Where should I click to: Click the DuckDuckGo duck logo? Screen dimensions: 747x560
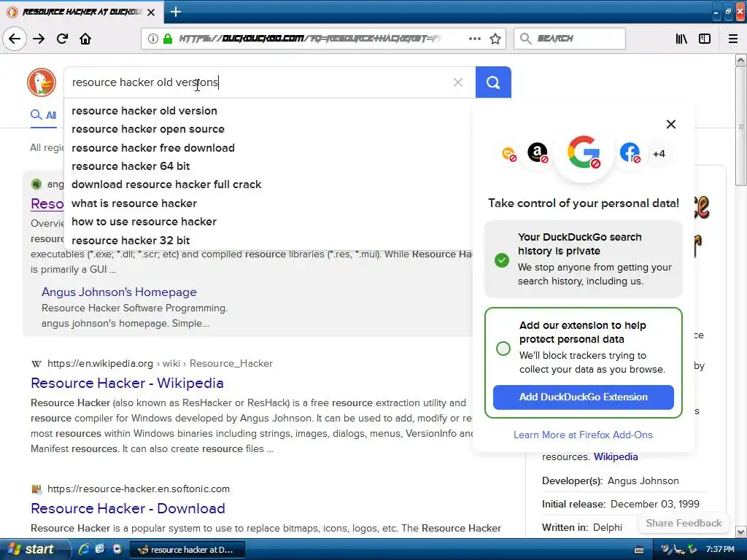coord(42,82)
